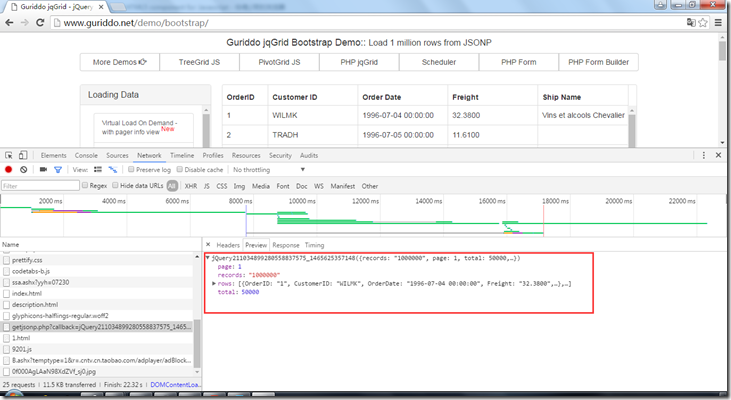Image resolution: width=731 pixels, height=400 pixels.
Task: Clear the network log
Action: coord(23,170)
